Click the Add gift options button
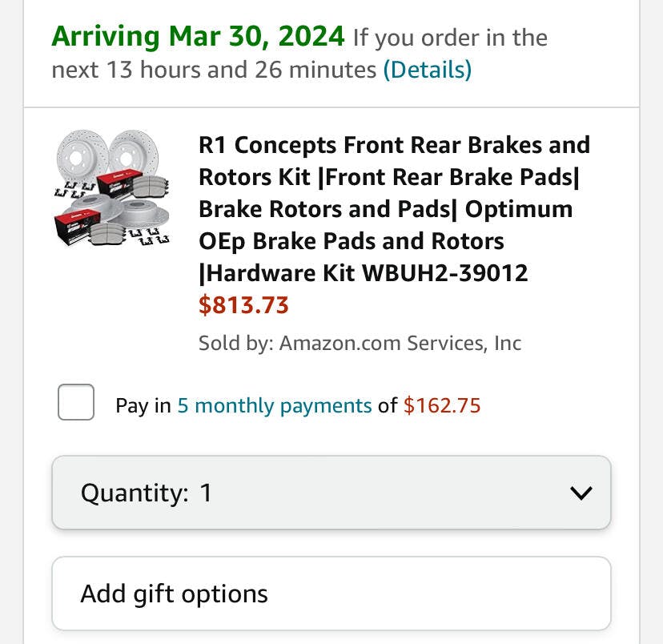 (x=331, y=594)
